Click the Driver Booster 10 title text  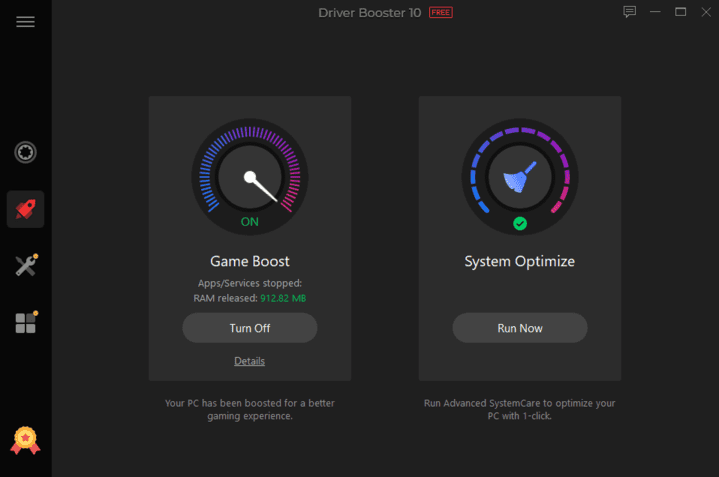point(370,13)
